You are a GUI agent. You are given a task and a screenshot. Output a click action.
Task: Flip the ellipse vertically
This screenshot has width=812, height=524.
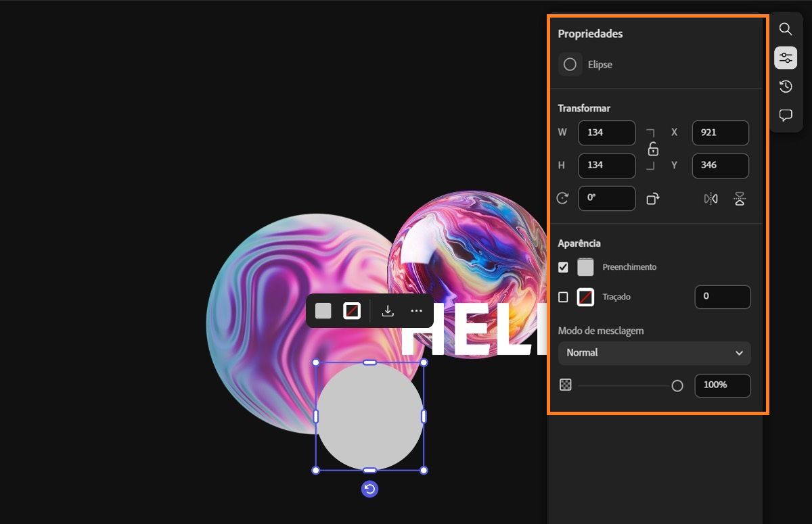point(739,198)
